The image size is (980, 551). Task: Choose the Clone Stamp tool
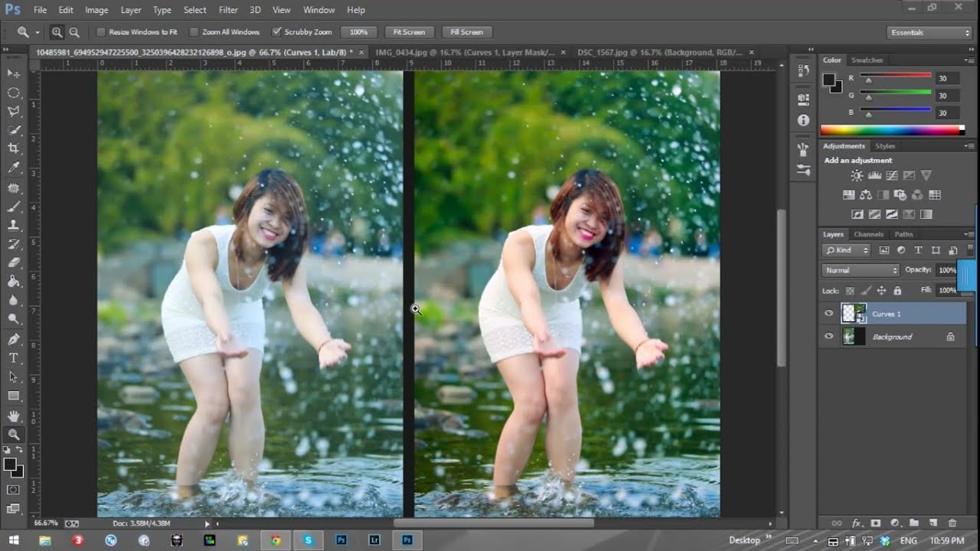tap(14, 225)
